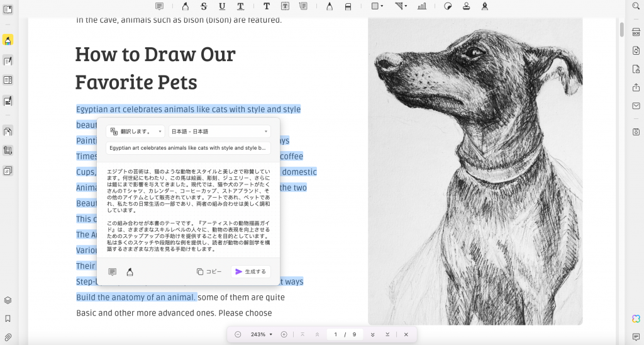Go to the last page
This screenshot has width=644, height=345.
pos(387,334)
